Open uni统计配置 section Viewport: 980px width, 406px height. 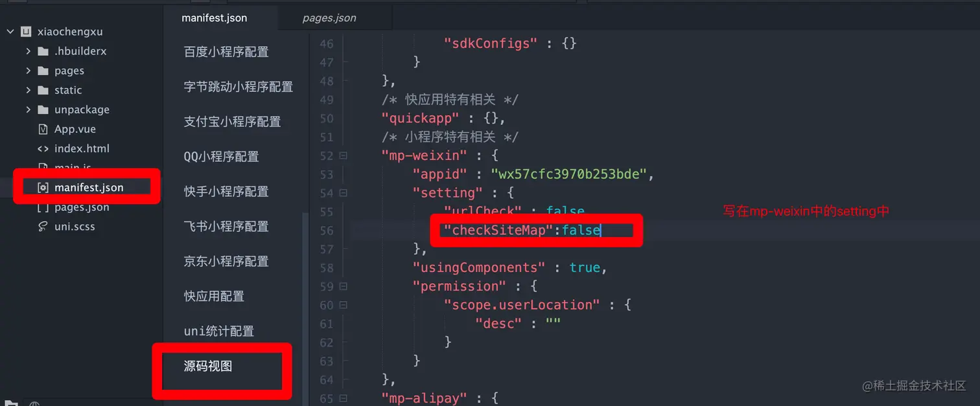[x=219, y=332]
